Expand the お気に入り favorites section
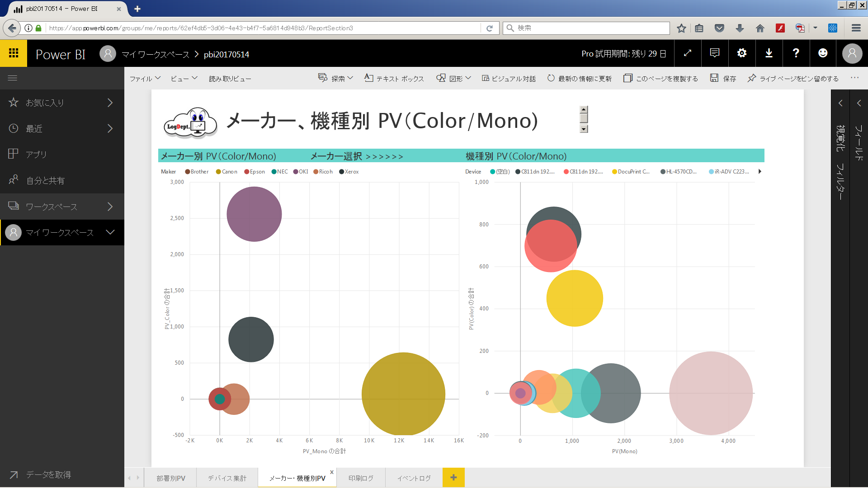Viewport: 868px width, 488px height. tap(62, 103)
